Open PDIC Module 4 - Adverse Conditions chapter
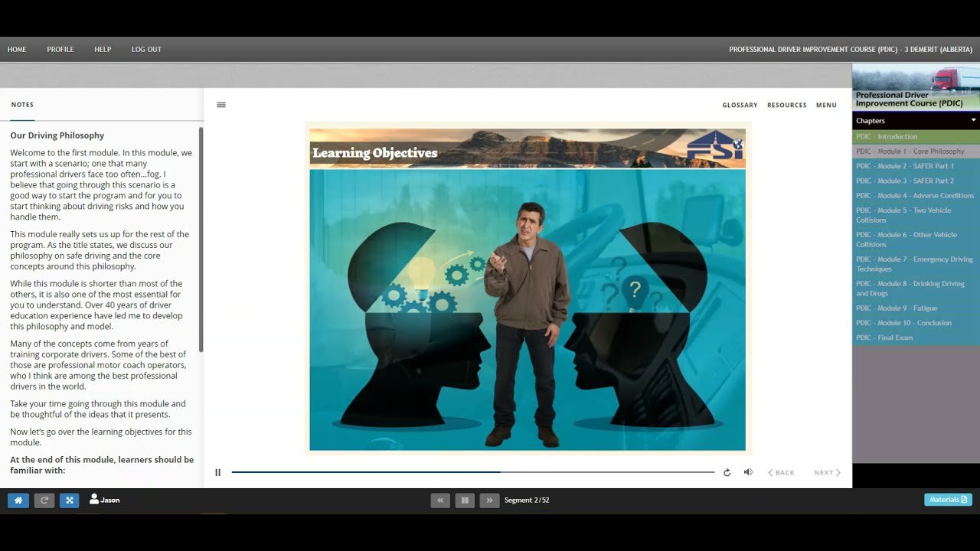The width and height of the screenshot is (980, 551). tap(915, 196)
